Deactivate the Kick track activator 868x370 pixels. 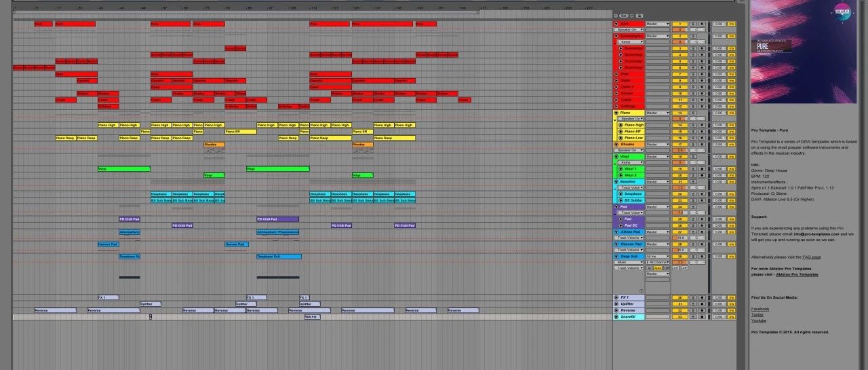679,24
